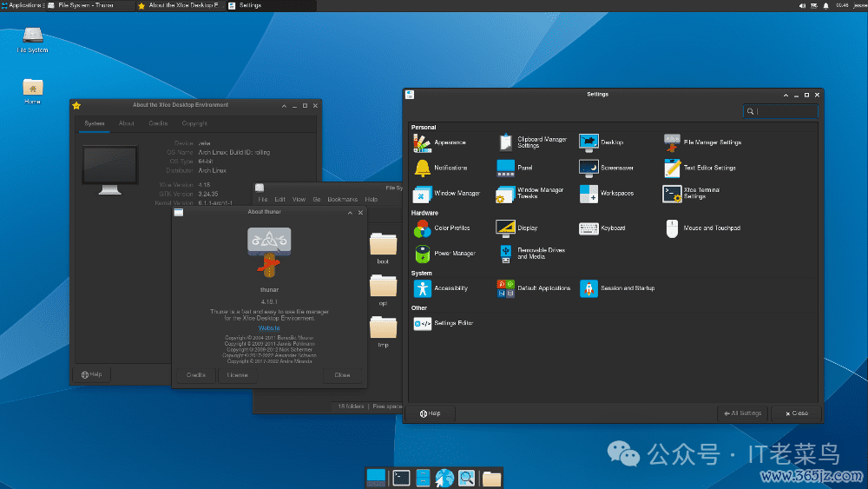Open Default Applications settings

(x=533, y=288)
